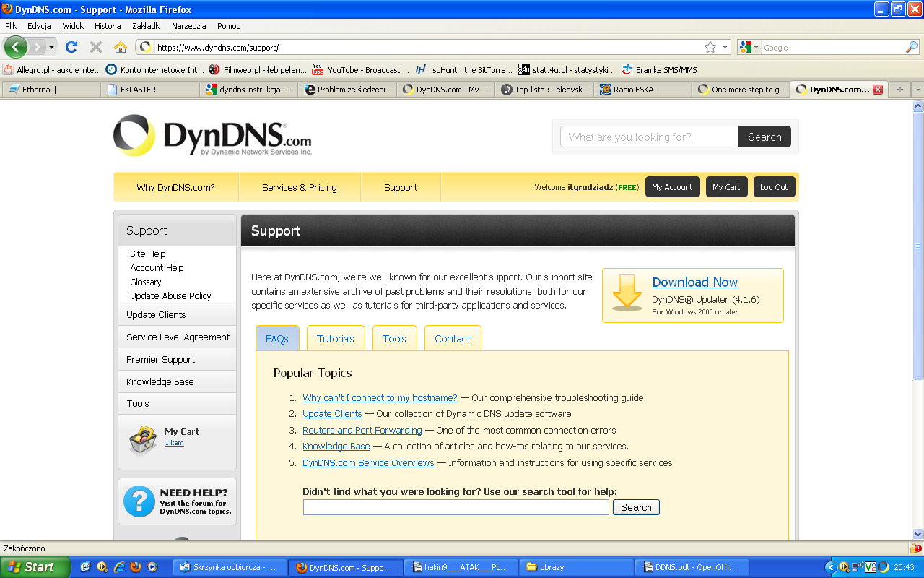Screen dimensions: 924x578
Task: Open Bramka SMS/MMS bookmark
Action: click(658, 70)
